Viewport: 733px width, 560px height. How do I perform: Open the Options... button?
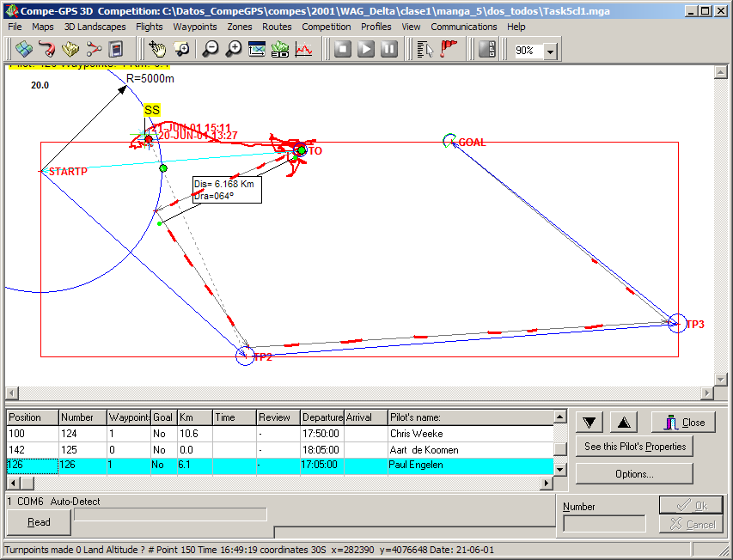634,474
